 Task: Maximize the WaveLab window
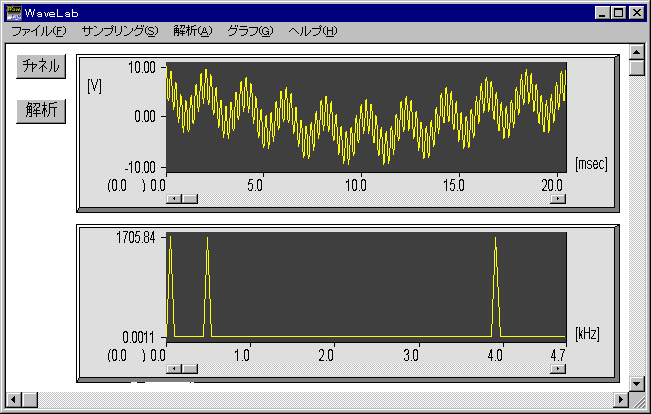pos(618,13)
